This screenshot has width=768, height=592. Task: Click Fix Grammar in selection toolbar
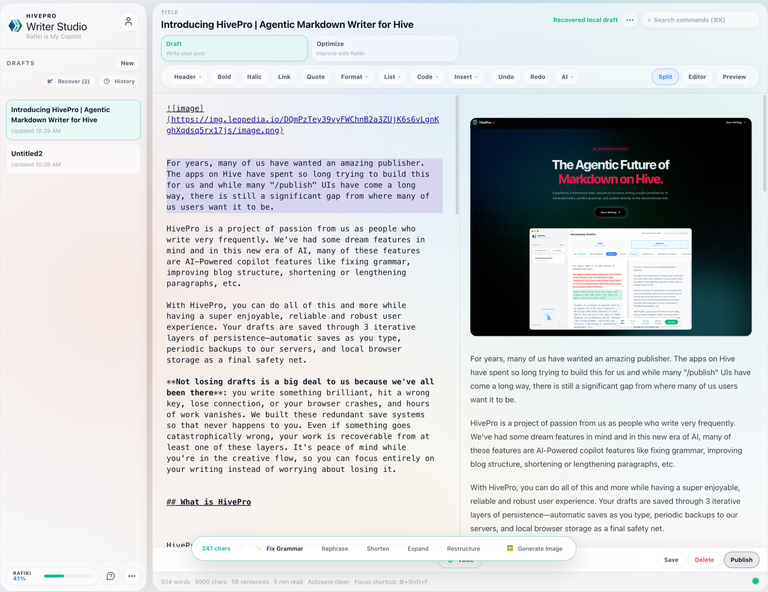[x=280, y=548]
